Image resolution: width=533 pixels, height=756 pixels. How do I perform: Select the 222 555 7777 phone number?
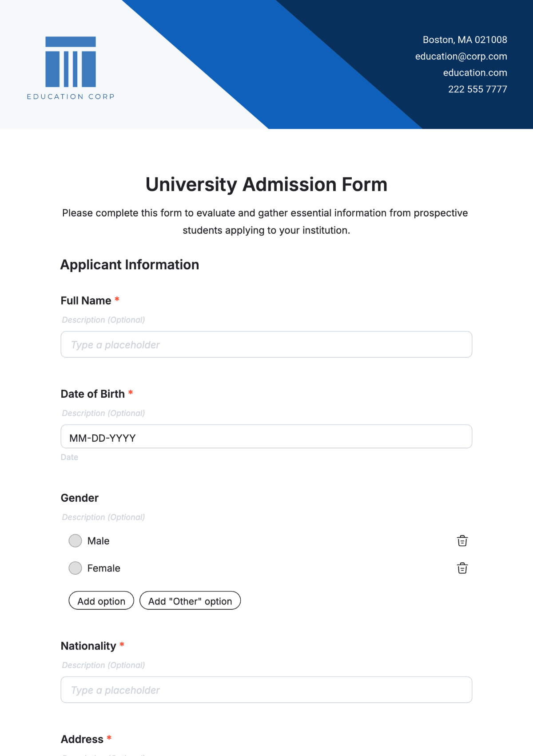[x=477, y=89]
